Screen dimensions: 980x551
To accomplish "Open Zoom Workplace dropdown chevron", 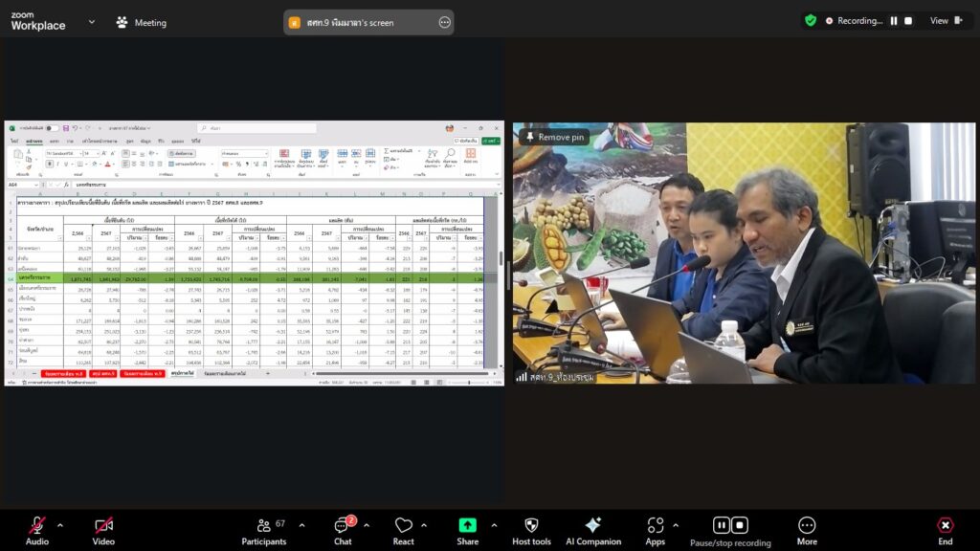I will pos(92,21).
